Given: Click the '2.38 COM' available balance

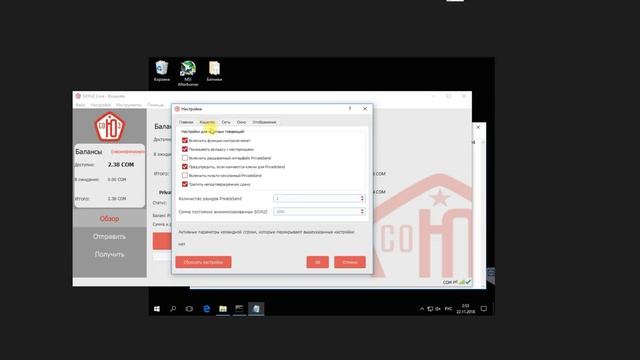Looking at the screenshot, I should [121, 164].
